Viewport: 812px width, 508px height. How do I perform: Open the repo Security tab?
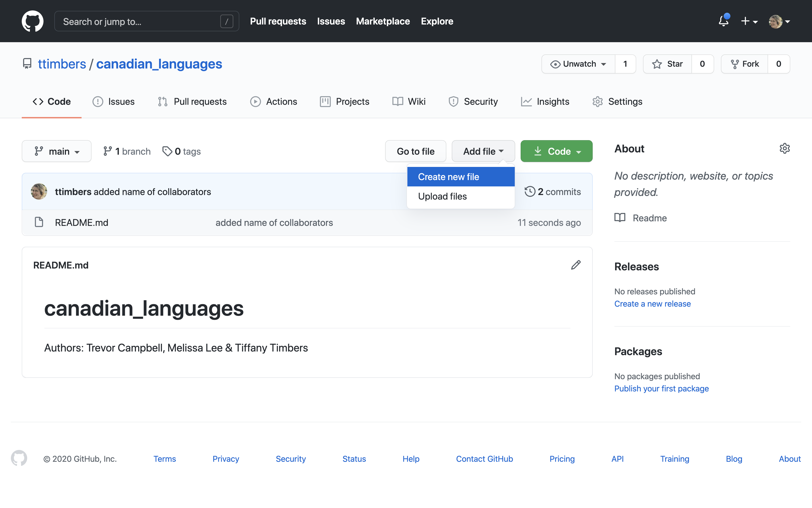point(473,101)
